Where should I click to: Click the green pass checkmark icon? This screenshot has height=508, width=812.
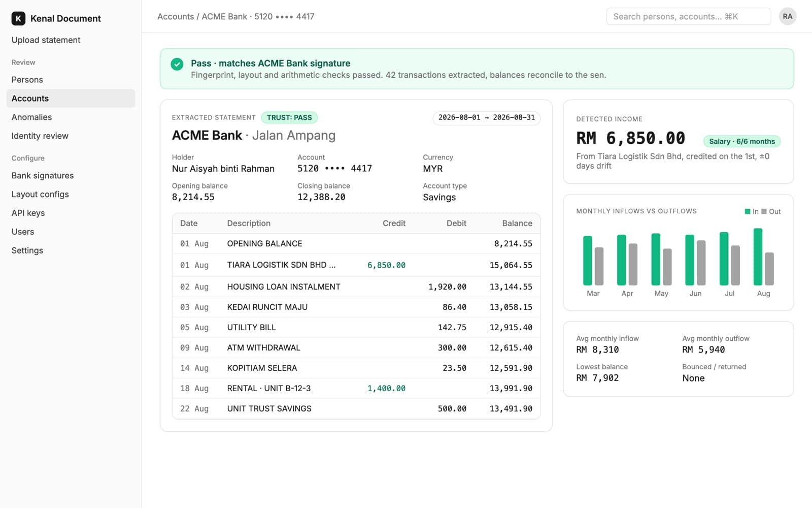pos(177,64)
